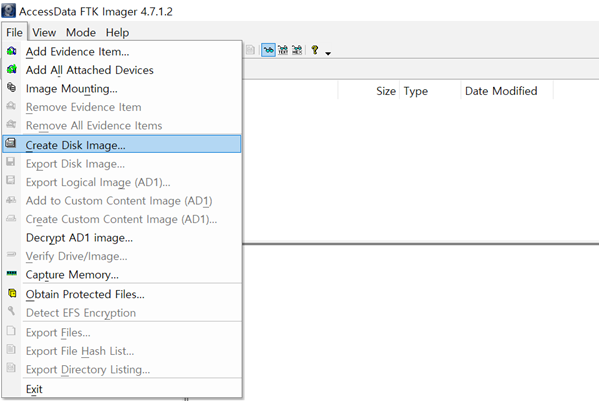Switch to text view glasses icon
This screenshot has height=401, width=599.
coord(283,50)
